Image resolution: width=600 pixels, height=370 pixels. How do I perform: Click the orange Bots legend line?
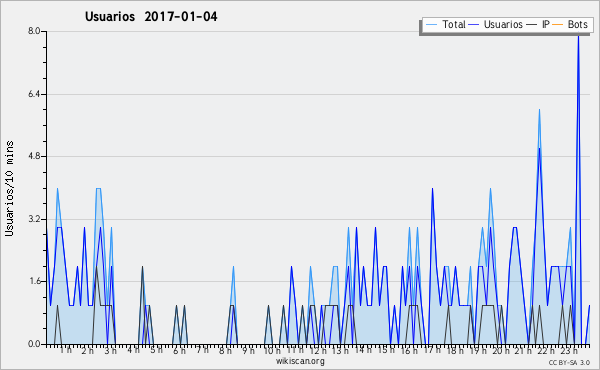point(558,25)
